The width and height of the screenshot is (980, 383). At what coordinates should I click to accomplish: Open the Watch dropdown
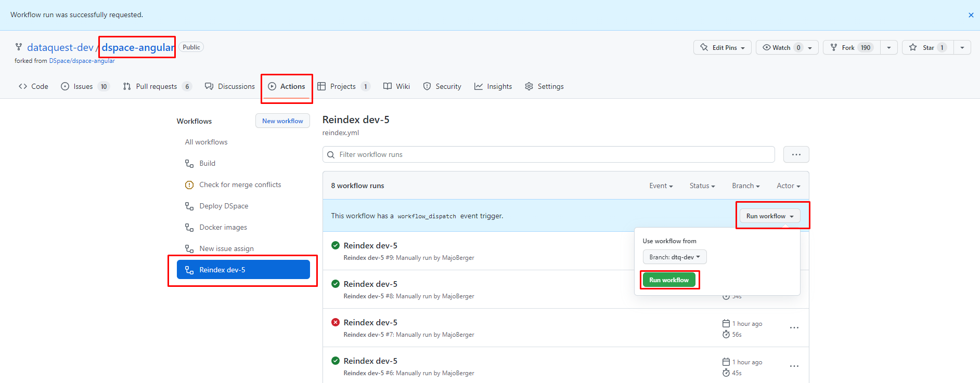click(x=787, y=47)
